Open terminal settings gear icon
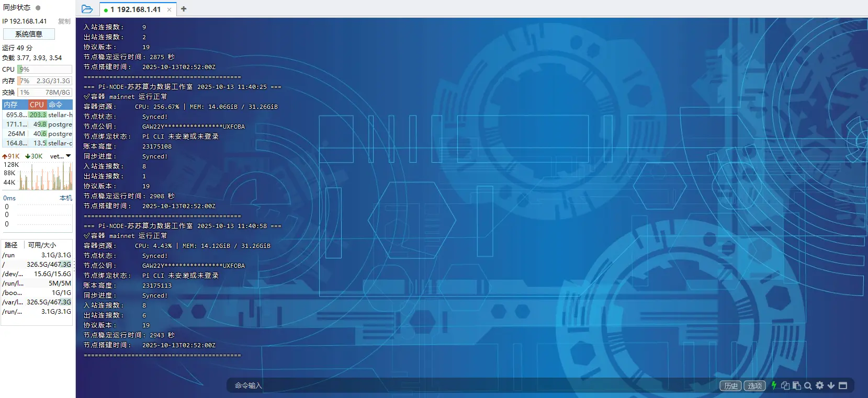This screenshot has width=868, height=398. point(819,385)
